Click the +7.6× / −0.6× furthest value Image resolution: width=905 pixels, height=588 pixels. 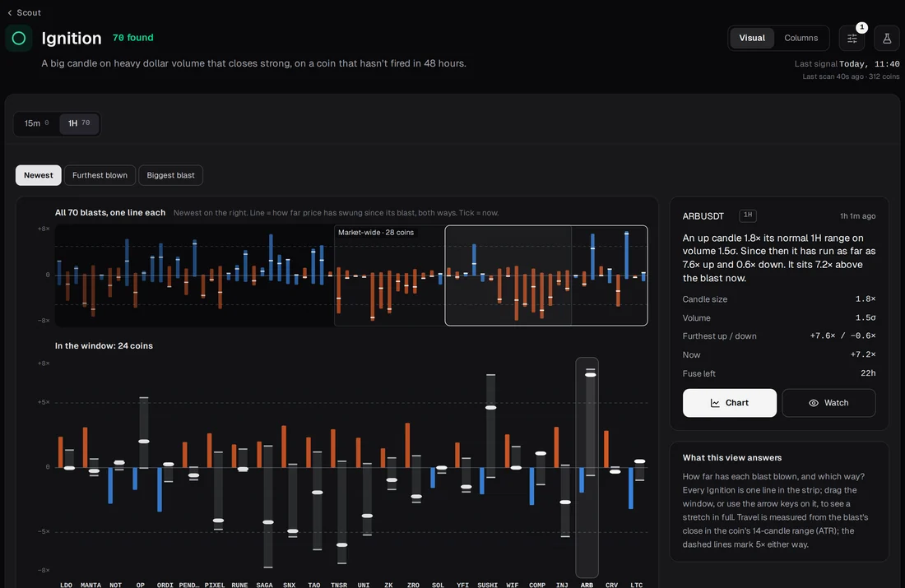(842, 336)
